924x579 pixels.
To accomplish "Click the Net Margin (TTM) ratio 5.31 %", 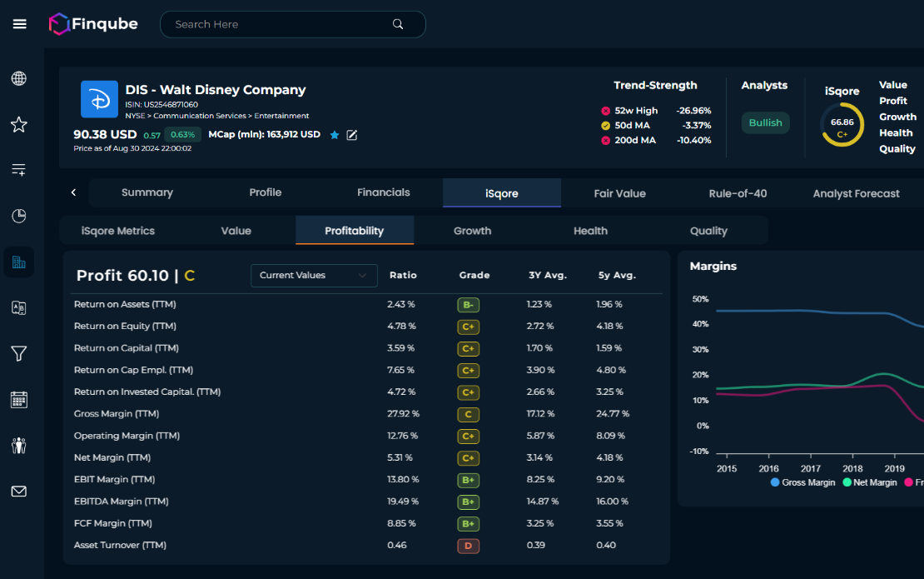I will point(400,457).
